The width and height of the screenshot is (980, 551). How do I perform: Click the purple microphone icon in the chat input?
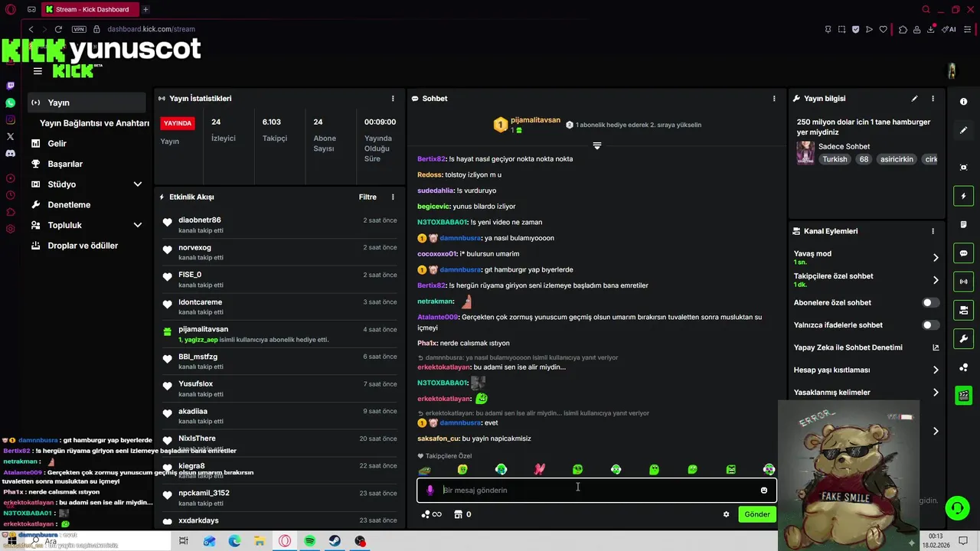pyautogui.click(x=430, y=490)
